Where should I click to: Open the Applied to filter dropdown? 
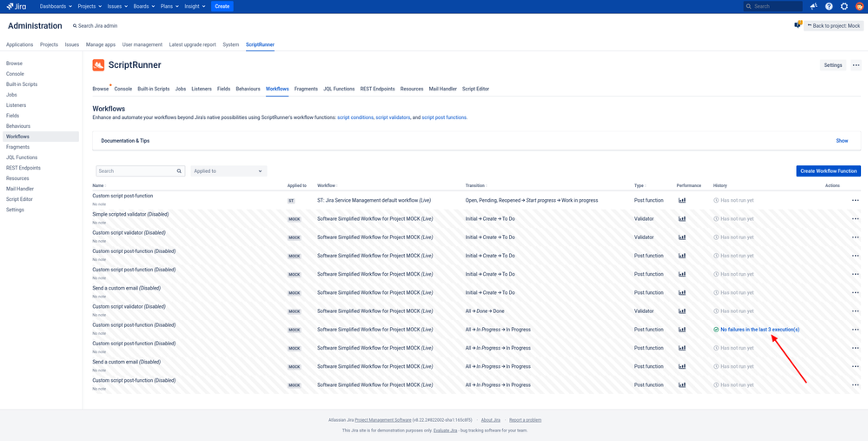pyautogui.click(x=229, y=171)
